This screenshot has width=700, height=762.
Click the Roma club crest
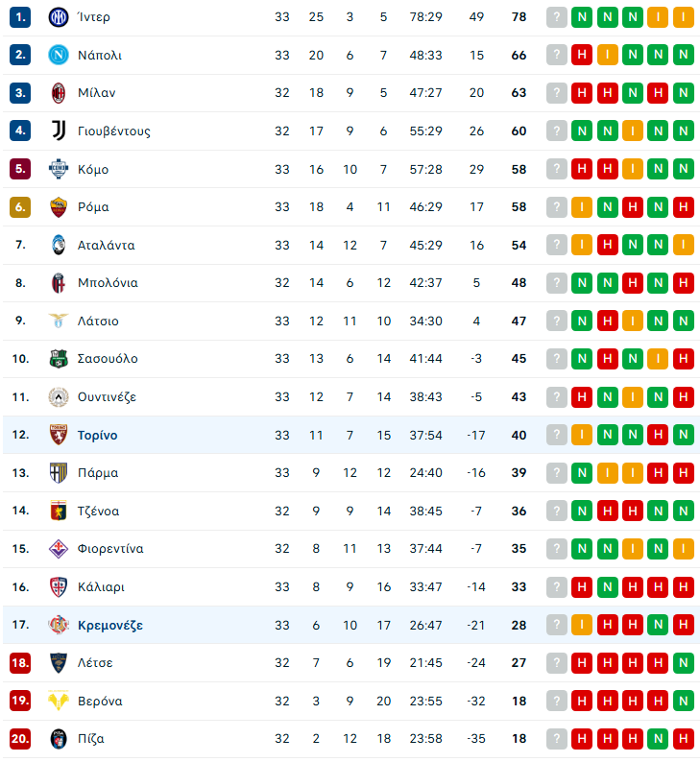coord(60,207)
